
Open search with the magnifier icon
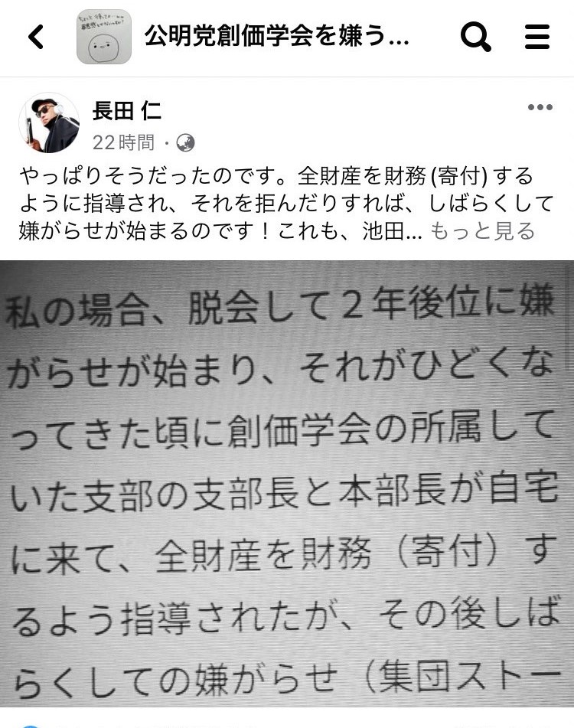(x=475, y=37)
